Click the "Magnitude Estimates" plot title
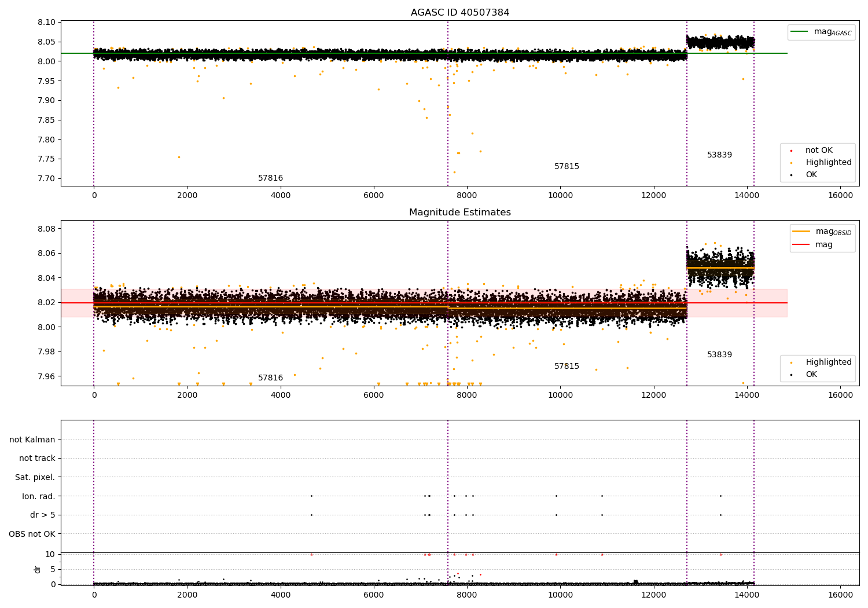 pos(460,213)
